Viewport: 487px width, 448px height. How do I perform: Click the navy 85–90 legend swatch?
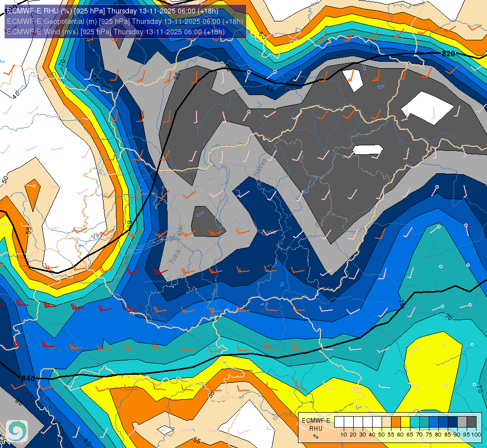coord(453,422)
